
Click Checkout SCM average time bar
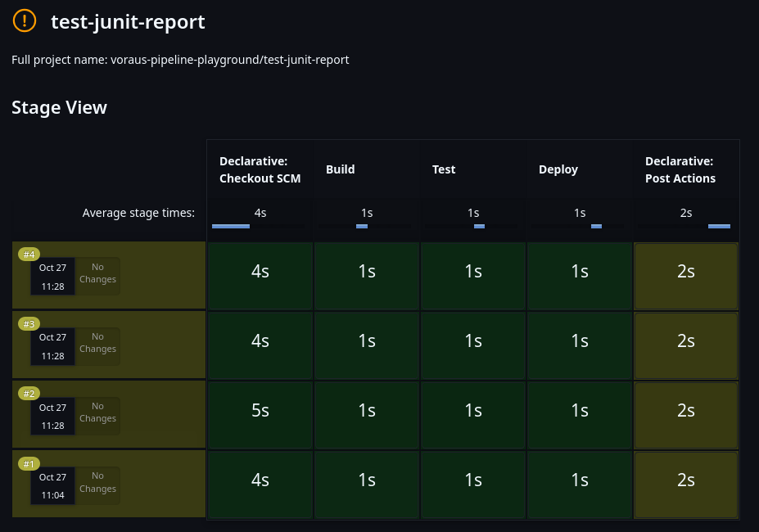(231, 226)
